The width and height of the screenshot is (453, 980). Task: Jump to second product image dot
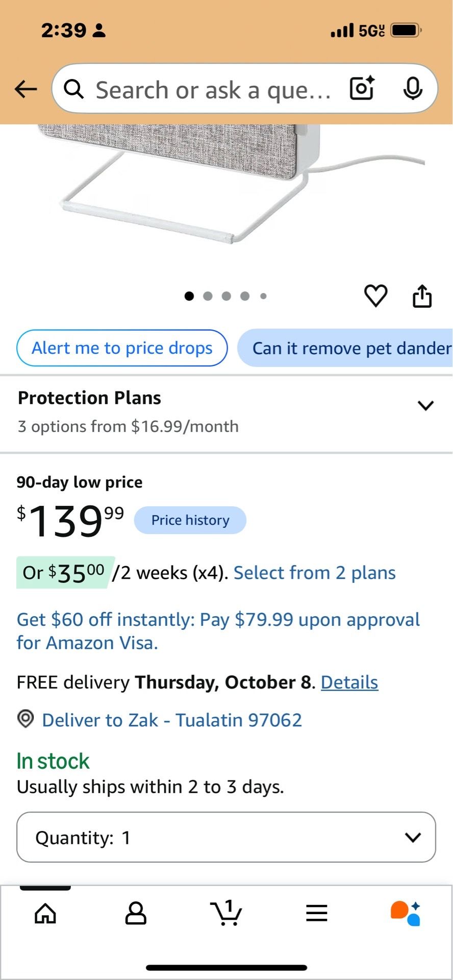pos(208,296)
